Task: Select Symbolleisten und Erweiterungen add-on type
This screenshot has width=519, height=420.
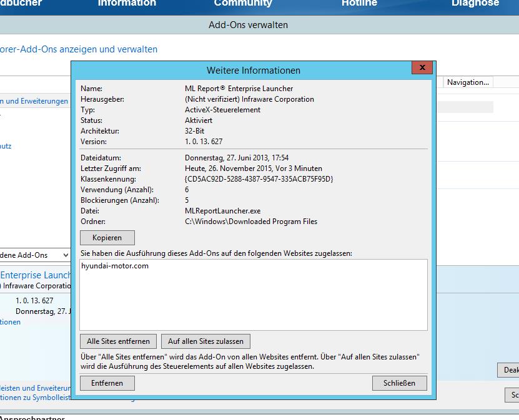Action: pos(34,101)
